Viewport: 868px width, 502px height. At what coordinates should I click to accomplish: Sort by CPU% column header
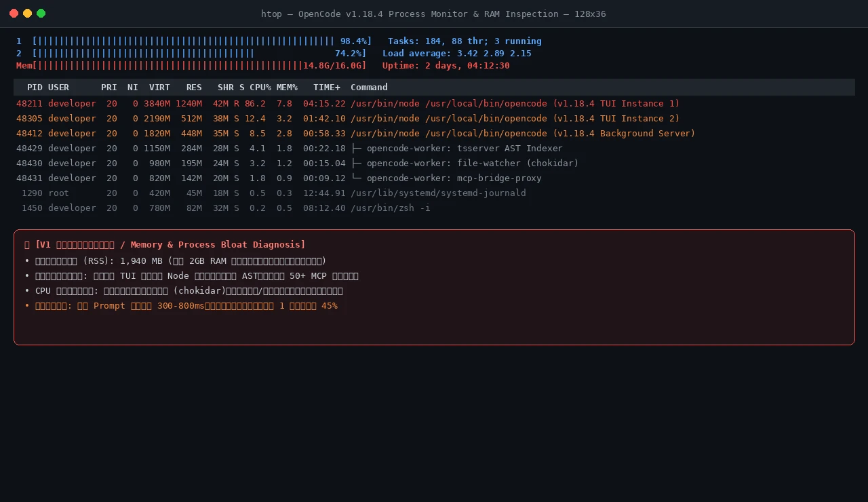(260, 87)
